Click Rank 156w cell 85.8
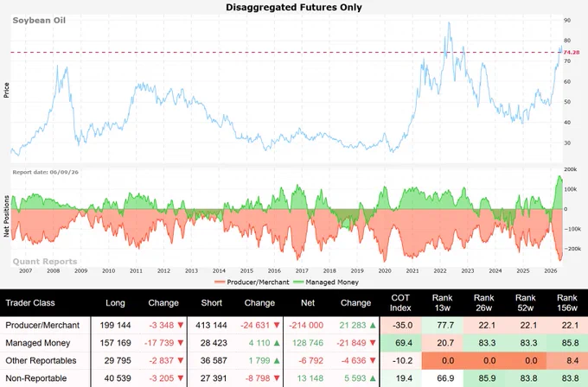The width and height of the screenshot is (588, 387). [x=567, y=343]
